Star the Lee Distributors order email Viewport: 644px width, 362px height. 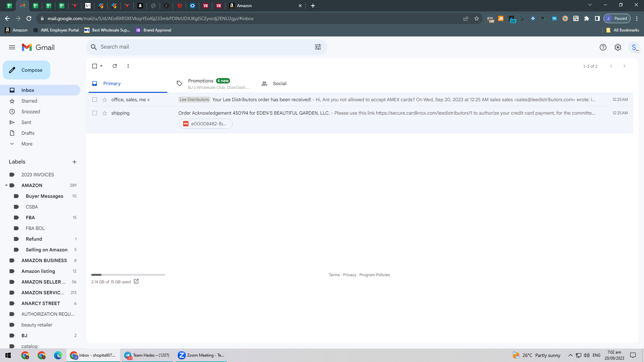[x=105, y=100]
